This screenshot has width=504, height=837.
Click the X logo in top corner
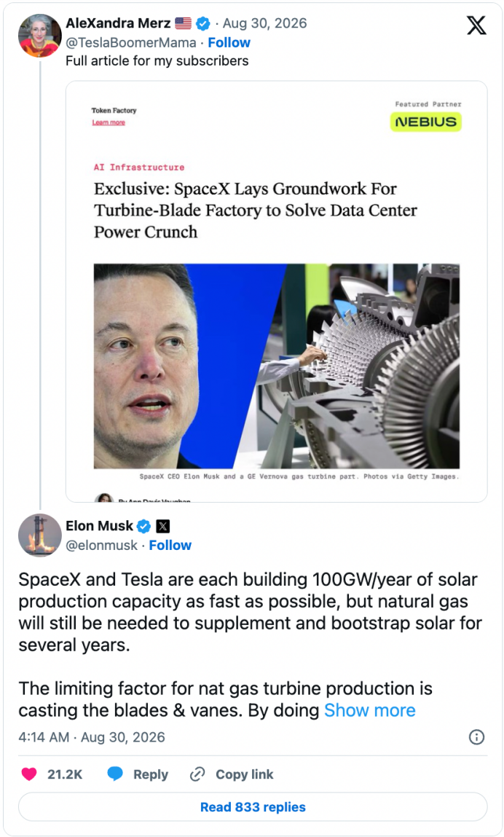pos(476,25)
